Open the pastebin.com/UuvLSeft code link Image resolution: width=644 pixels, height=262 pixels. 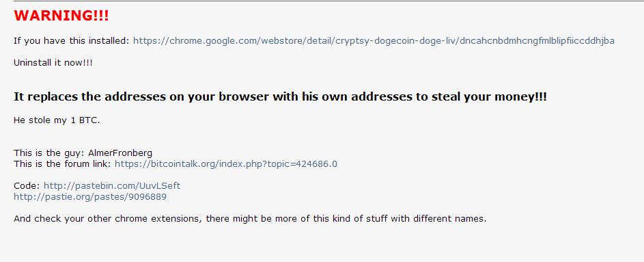coord(112,186)
